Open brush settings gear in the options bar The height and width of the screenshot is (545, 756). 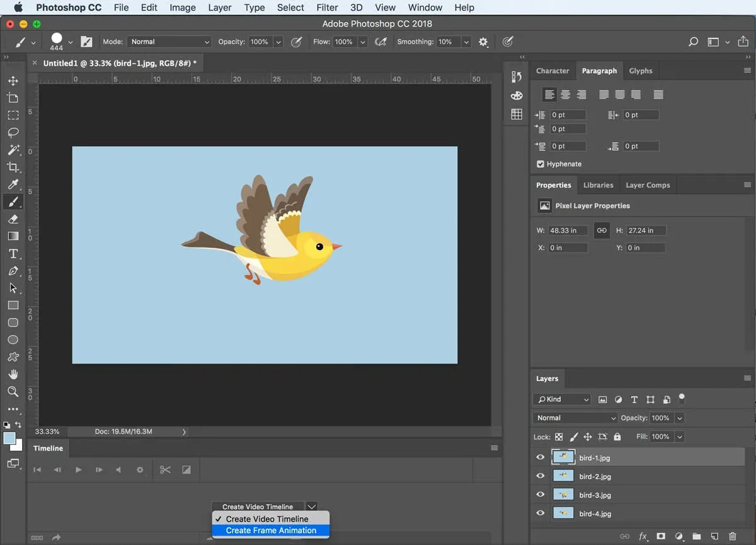click(x=483, y=42)
